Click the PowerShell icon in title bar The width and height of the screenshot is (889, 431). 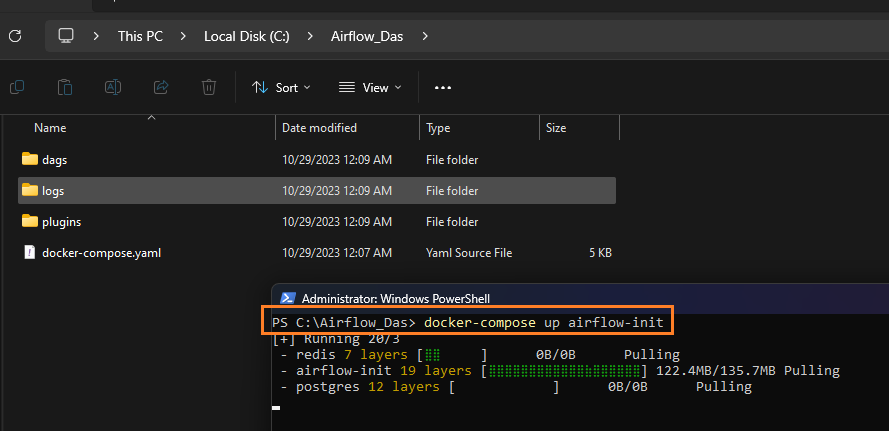(x=287, y=298)
